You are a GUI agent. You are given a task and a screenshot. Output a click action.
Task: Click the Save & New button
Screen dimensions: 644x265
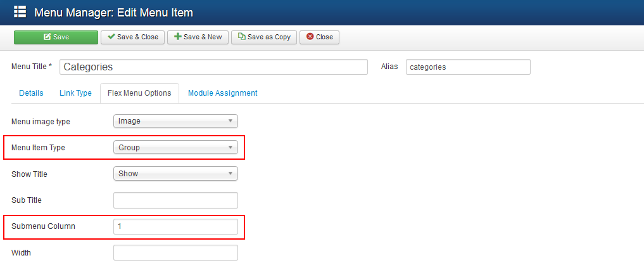tap(198, 37)
